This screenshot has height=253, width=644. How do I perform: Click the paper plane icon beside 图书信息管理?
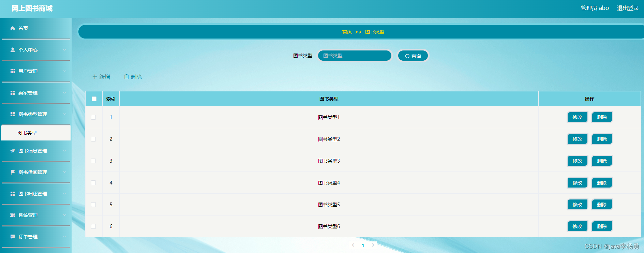(x=13, y=151)
